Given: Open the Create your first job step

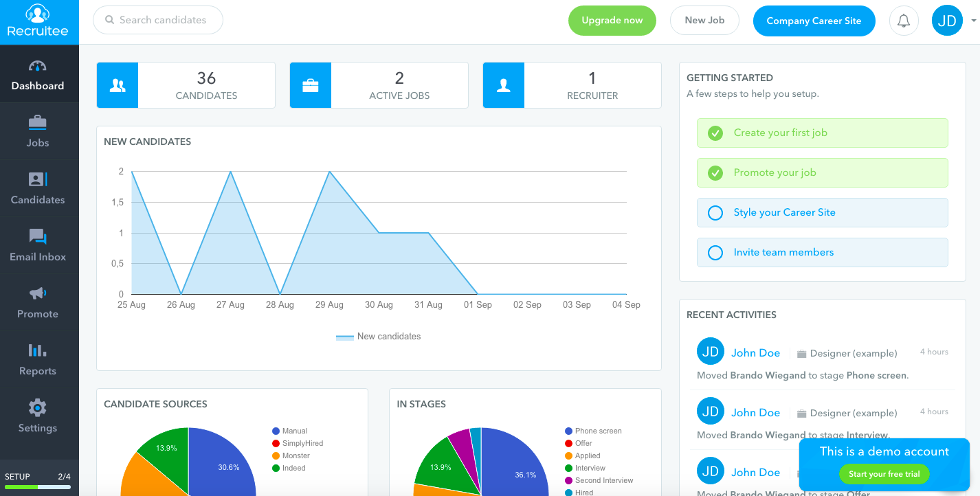Looking at the screenshot, I should pyautogui.click(x=822, y=133).
